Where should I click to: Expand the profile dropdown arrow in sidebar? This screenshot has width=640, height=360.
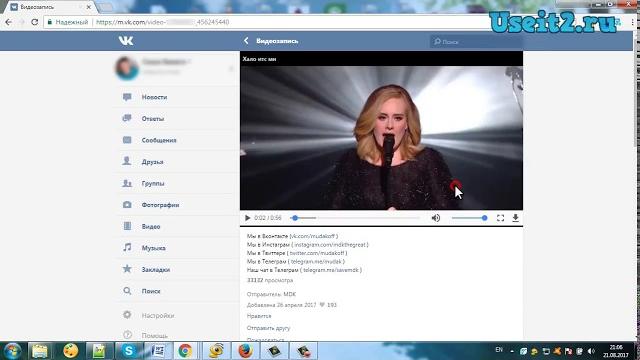tap(231, 69)
